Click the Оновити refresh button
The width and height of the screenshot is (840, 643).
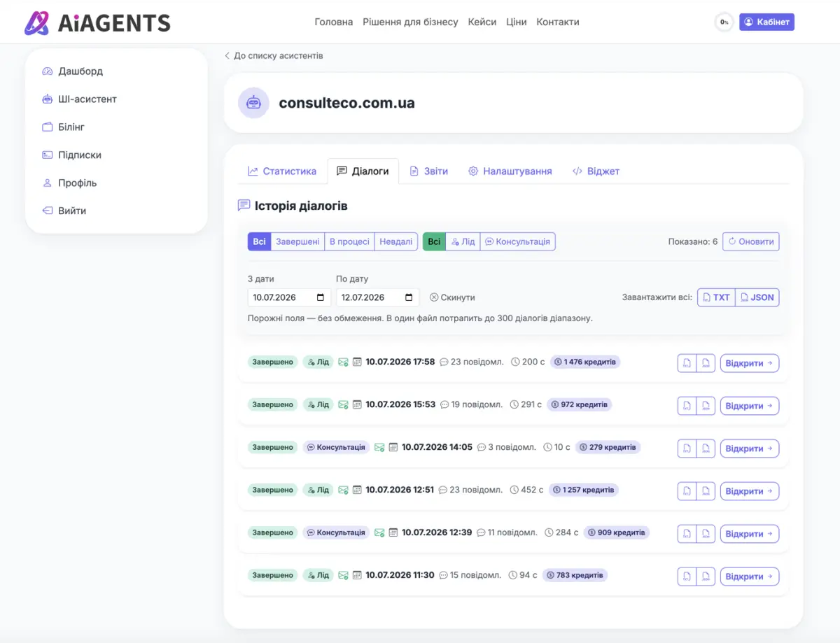point(750,241)
